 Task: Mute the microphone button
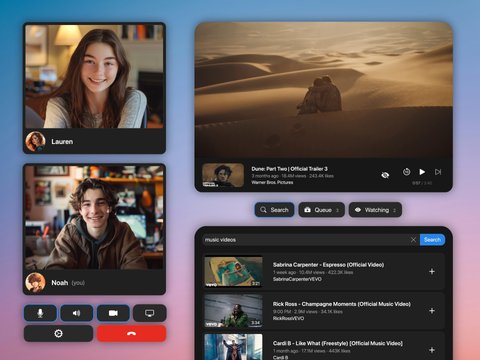click(x=40, y=313)
